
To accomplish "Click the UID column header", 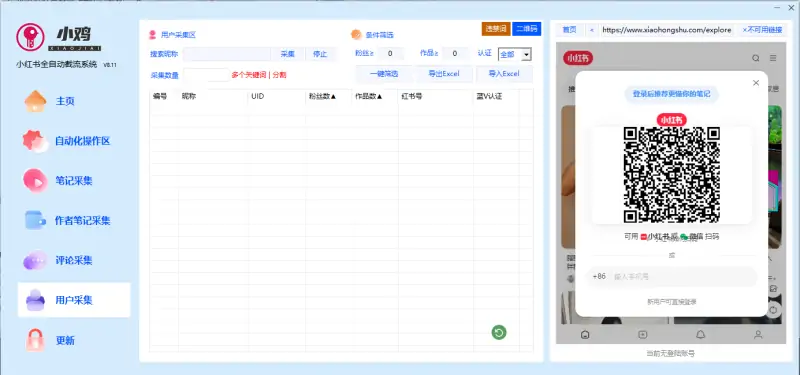I will coord(258,96).
